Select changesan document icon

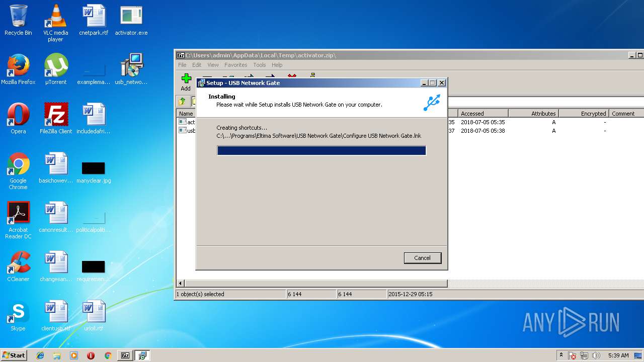55,267
